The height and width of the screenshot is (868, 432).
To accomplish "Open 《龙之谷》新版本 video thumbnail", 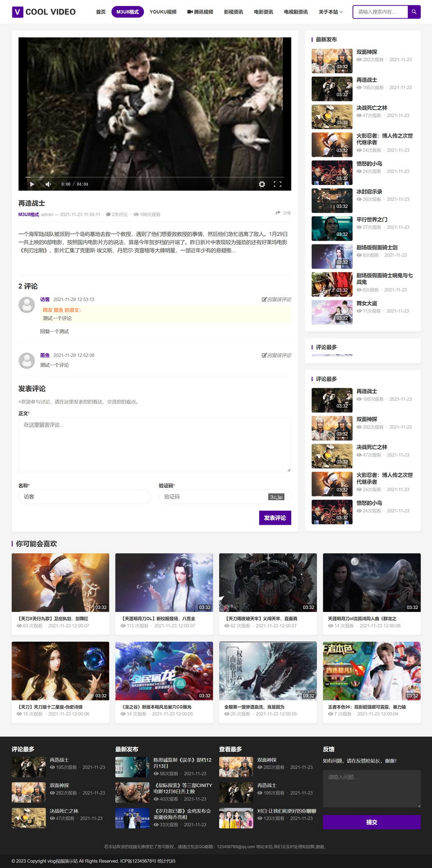I will click(x=164, y=671).
